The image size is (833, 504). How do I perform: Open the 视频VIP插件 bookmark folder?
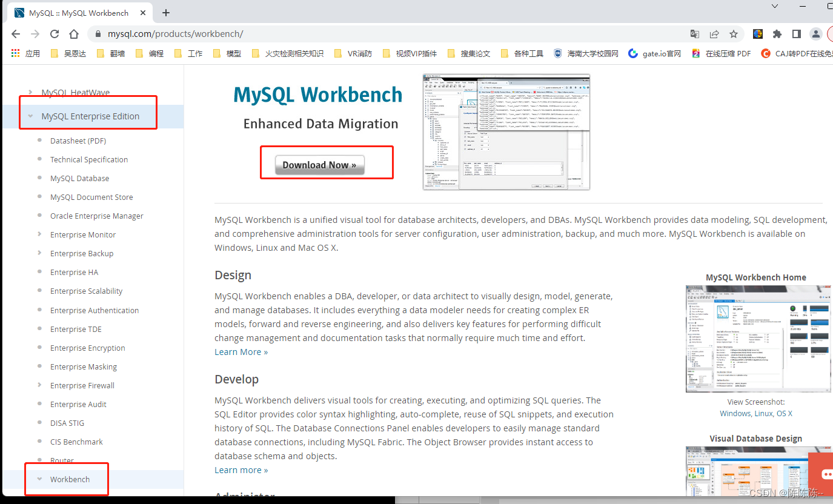(410, 53)
